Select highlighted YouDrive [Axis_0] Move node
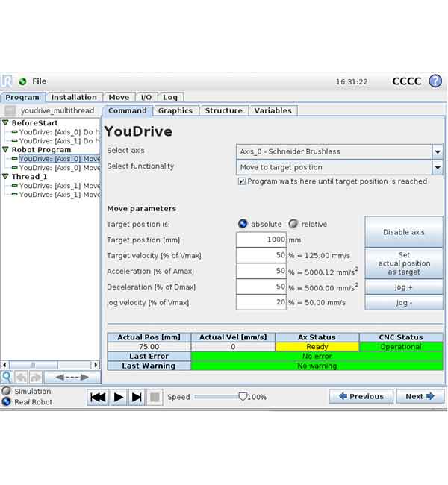The image size is (448, 485). pos(60,159)
